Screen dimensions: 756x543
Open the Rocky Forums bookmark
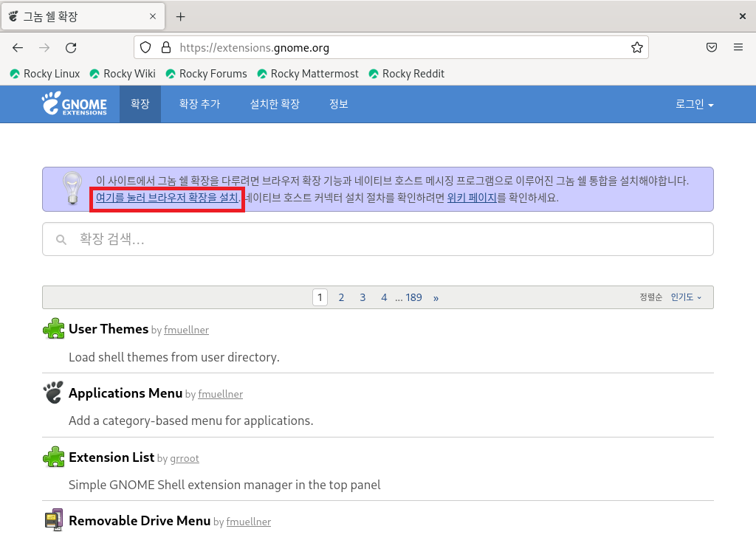(x=206, y=74)
